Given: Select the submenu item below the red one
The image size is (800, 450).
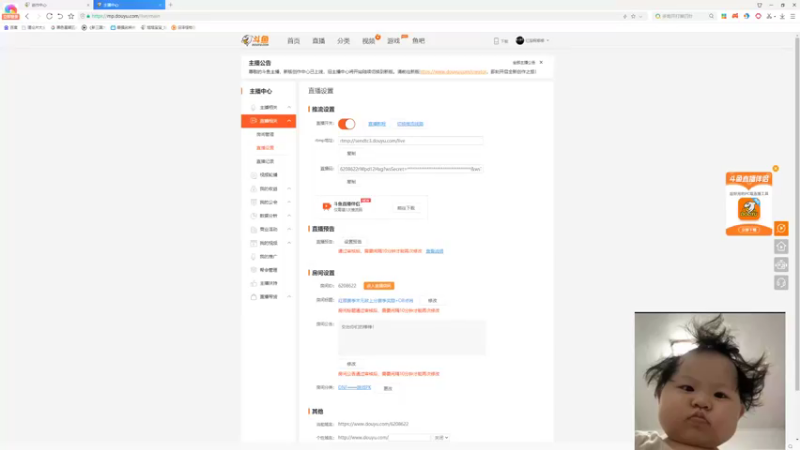Looking at the screenshot, I should 265,161.
